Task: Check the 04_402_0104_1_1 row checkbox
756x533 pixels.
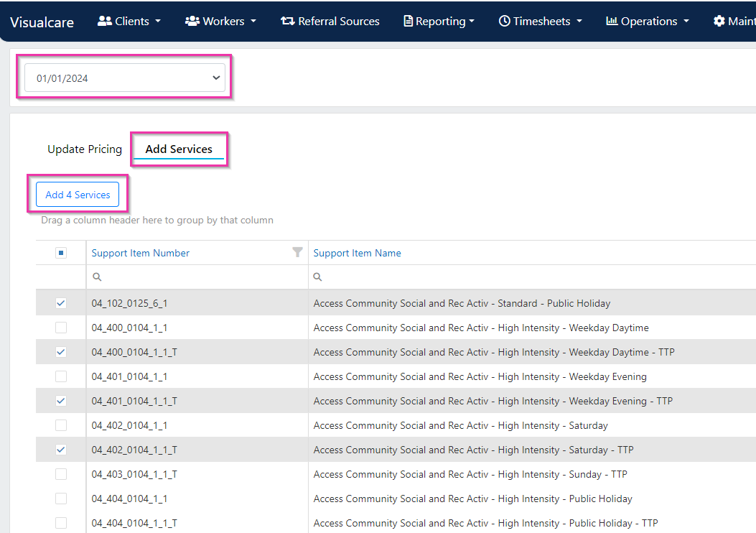Action: (x=61, y=425)
